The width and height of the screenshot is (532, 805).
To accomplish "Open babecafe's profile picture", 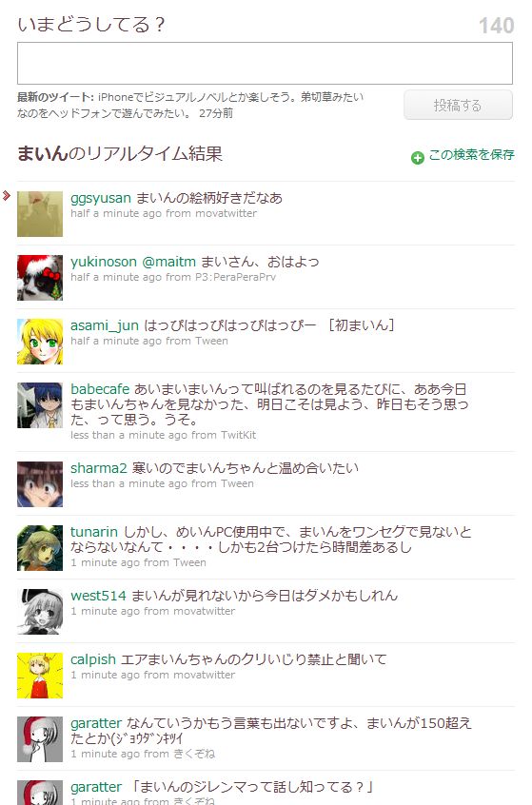I will pos(40,405).
